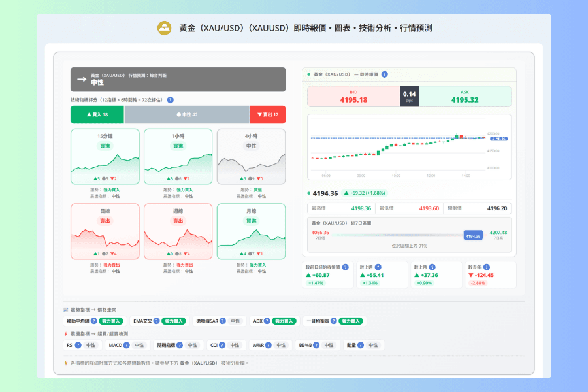Open the 週線 timeframe card

pos(178,231)
